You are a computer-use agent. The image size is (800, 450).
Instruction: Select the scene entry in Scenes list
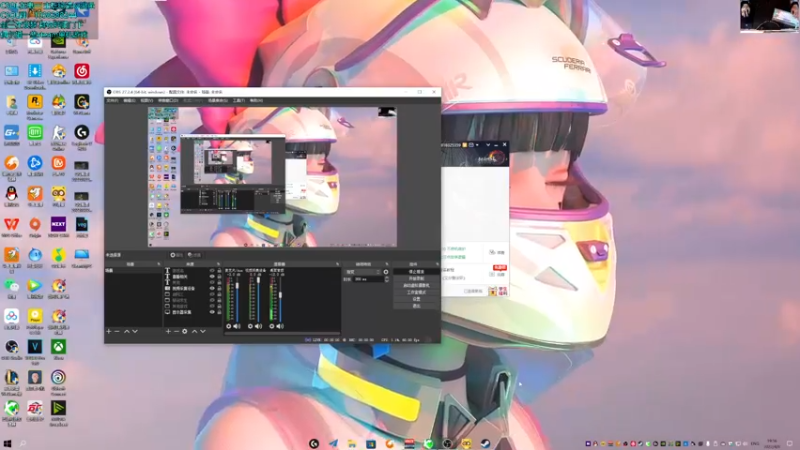point(134,270)
